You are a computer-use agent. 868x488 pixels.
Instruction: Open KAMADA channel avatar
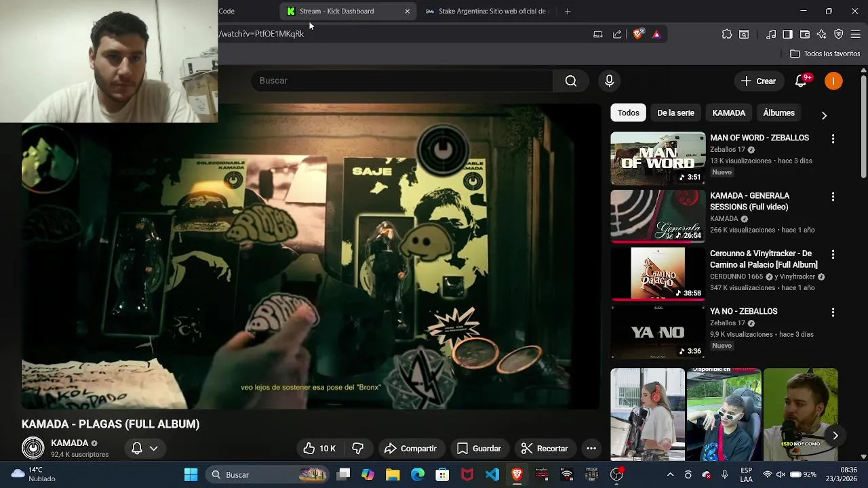pyautogui.click(x=33, y=448)
